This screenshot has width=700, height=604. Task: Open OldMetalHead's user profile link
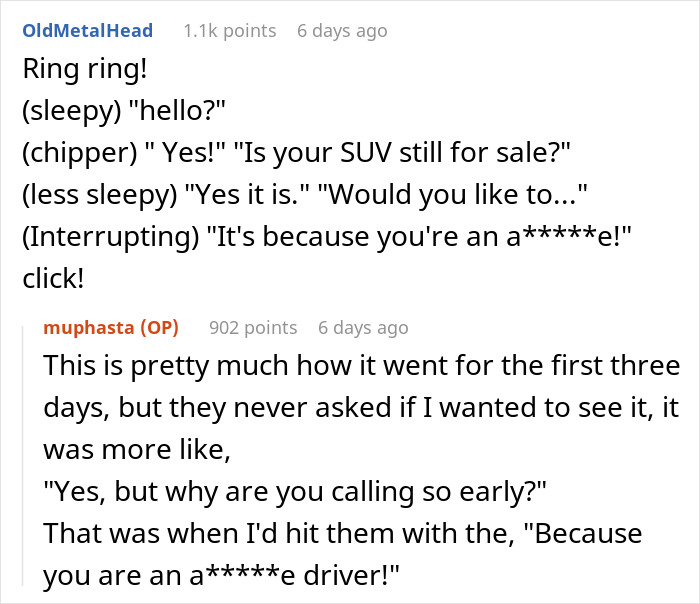click(88, 31)
